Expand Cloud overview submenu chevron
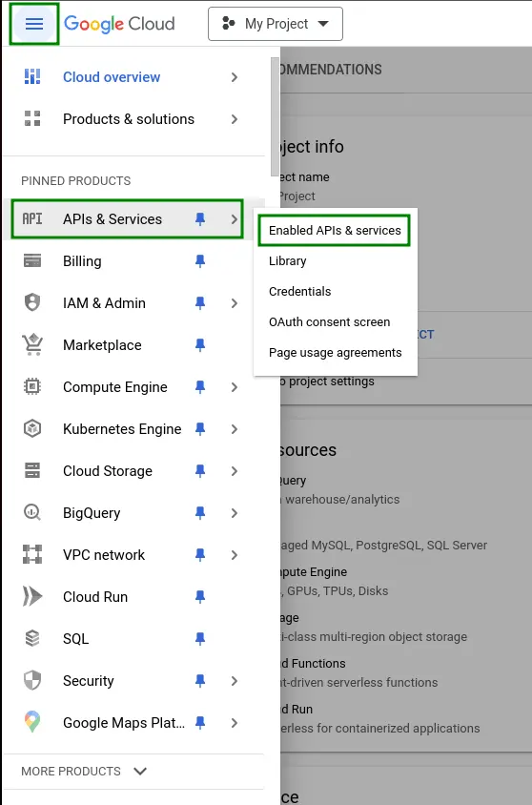 click(x=235, y=77)
